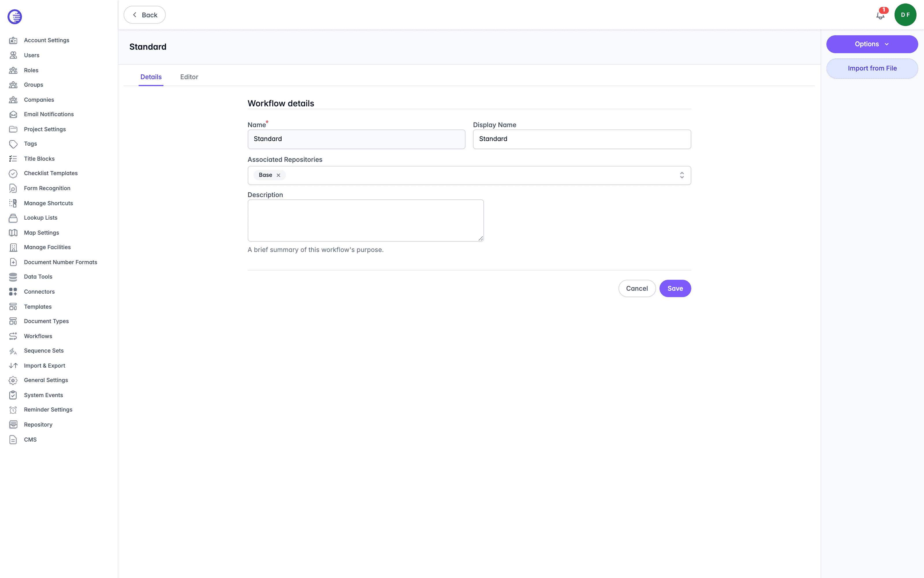Click the Display Name input field
924x578 pixels.
(582, 139)
